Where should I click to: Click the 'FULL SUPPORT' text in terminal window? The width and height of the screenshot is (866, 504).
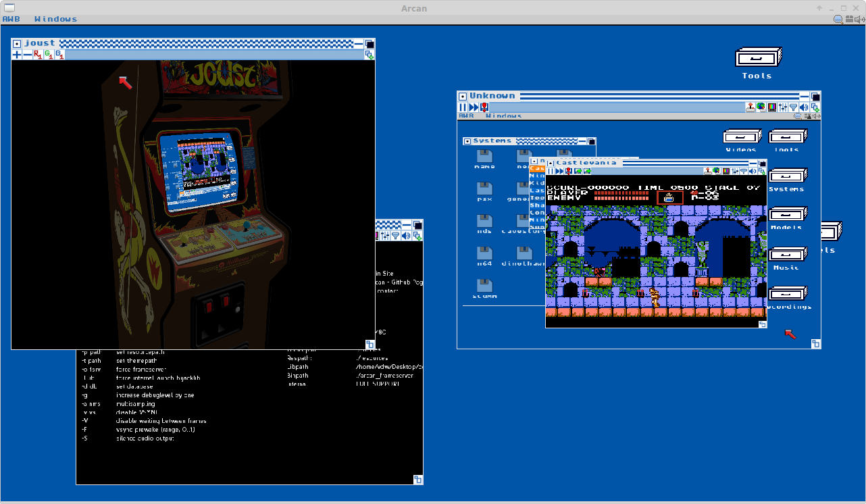(x=377, y=384)
